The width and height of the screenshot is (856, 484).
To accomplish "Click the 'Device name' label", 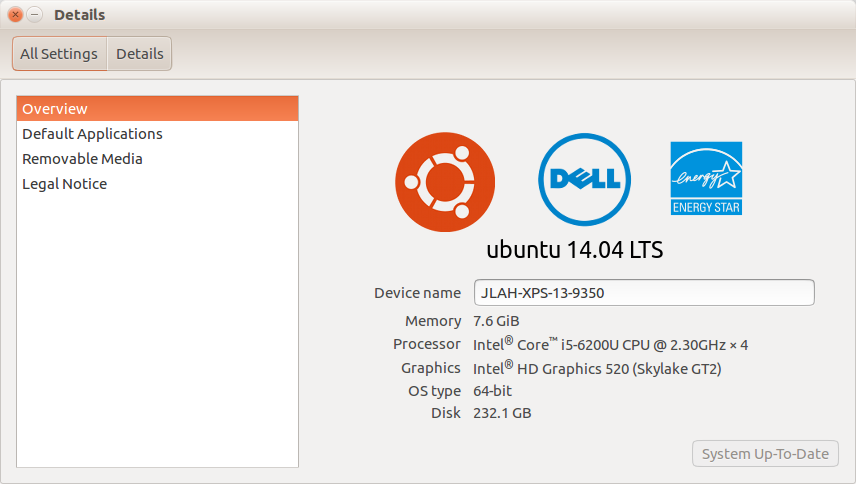I will [417, 293].
